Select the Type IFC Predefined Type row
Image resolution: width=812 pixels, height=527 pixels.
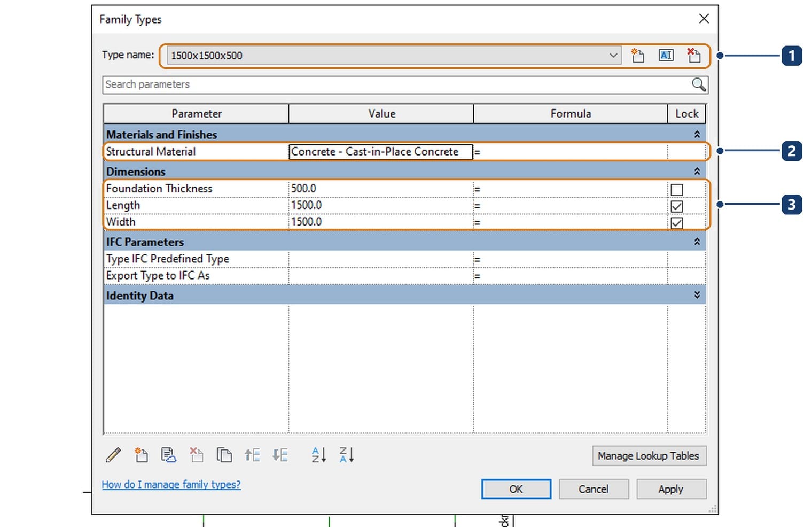[404, 259]
